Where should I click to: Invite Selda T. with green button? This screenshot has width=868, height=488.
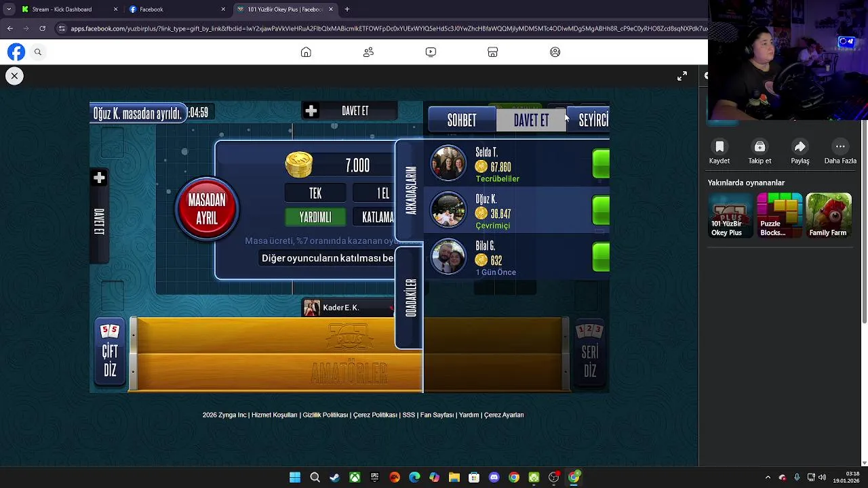click(x=601, y=164)
